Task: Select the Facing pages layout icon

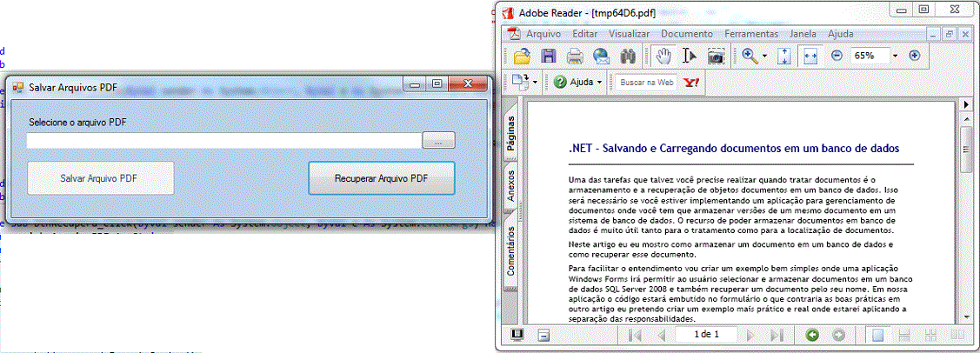Action: 957,336
